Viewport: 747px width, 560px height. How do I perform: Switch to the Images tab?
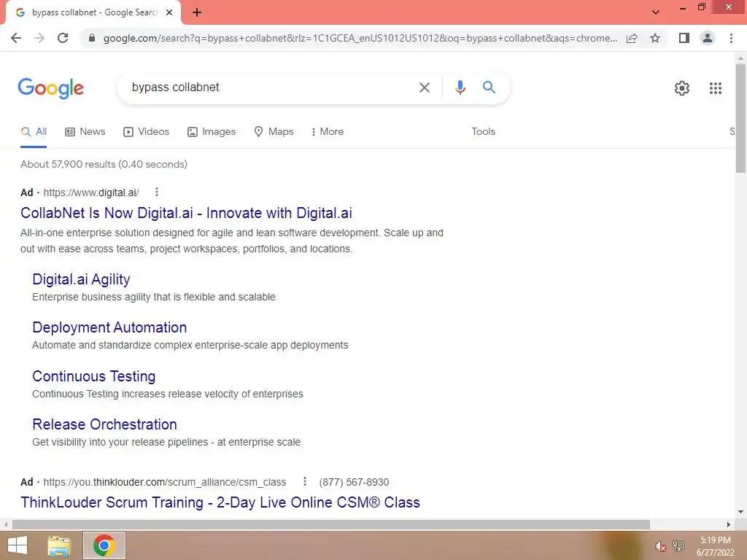tap(212, 132)
